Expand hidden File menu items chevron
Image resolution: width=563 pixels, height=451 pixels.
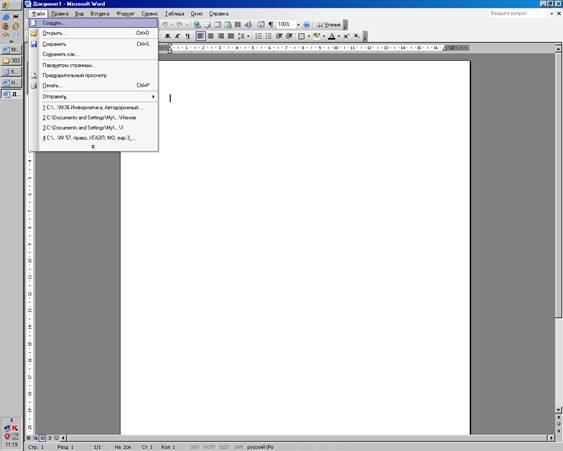pos(93,147)
